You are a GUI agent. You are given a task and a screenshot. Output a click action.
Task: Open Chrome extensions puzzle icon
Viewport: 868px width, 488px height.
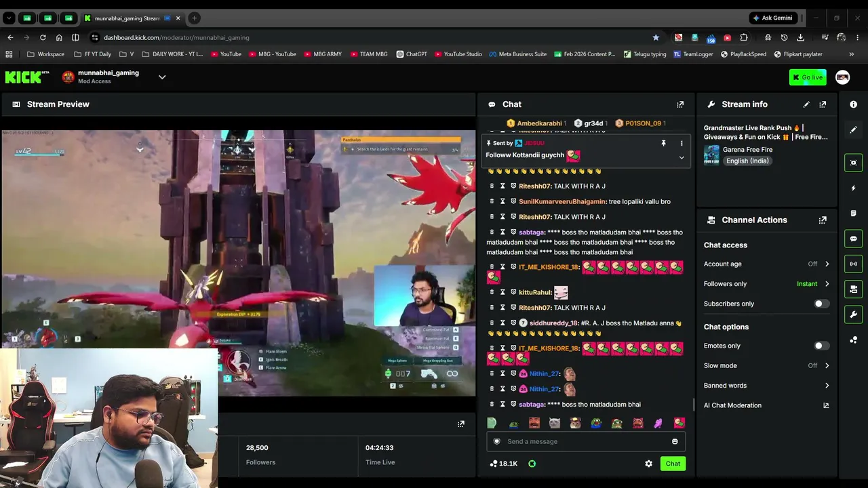(x=744, y=37)
